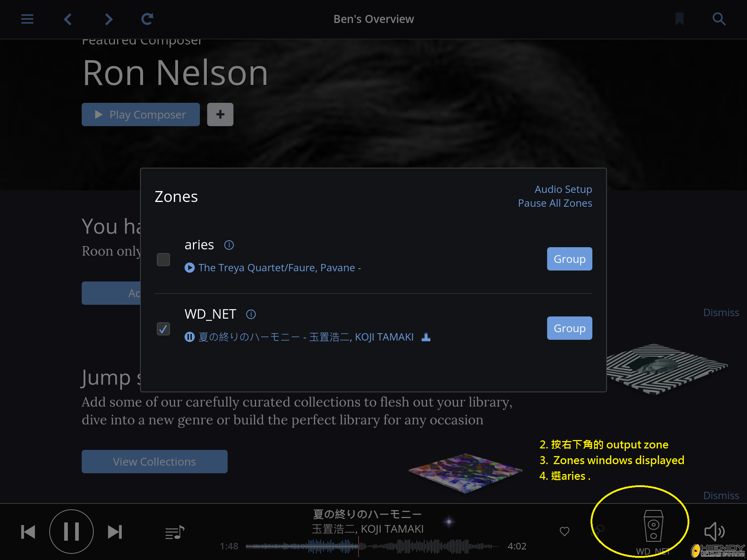Dismiss the upper suggestion card
The width and height of the screenshot is (747, 560).
721,312
